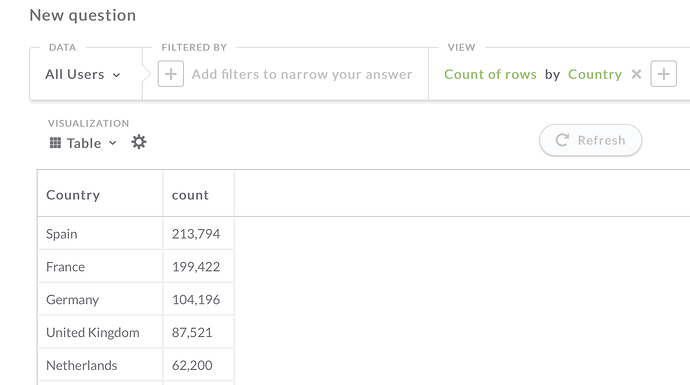Open the All Users data dropdown
The width and height of the screenshot is (690, 385).
[x=83, y=74]
